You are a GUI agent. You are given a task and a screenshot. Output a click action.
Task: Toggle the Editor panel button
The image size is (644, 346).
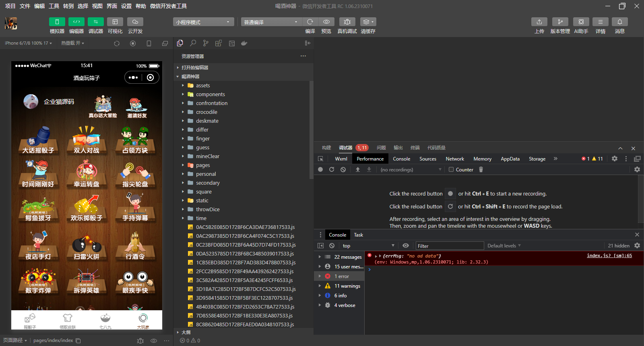click(x=76, y=22)
